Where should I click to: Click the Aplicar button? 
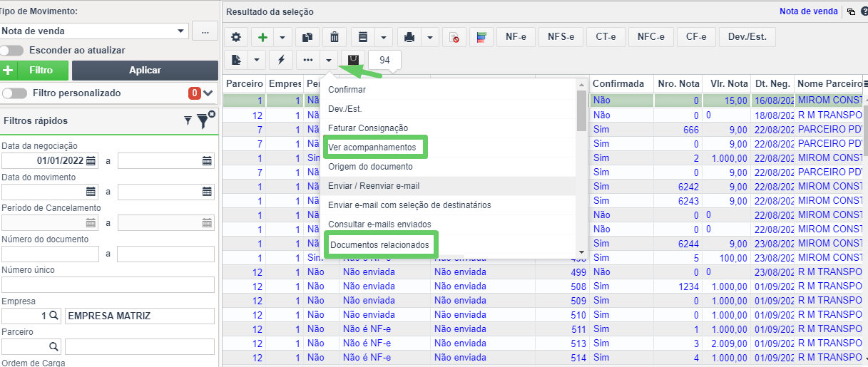tap(145, 71)
